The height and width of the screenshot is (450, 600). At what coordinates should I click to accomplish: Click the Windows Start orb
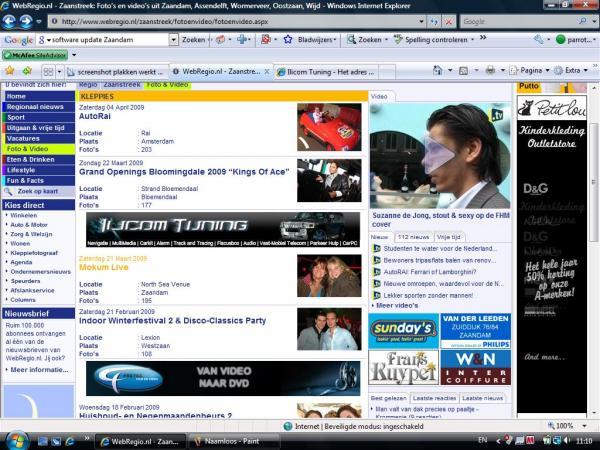click(16, 441)
